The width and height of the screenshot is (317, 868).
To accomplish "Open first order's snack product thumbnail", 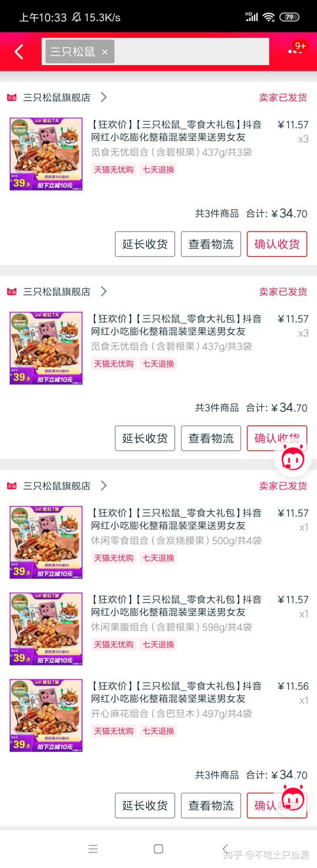I will click(46, 154).
